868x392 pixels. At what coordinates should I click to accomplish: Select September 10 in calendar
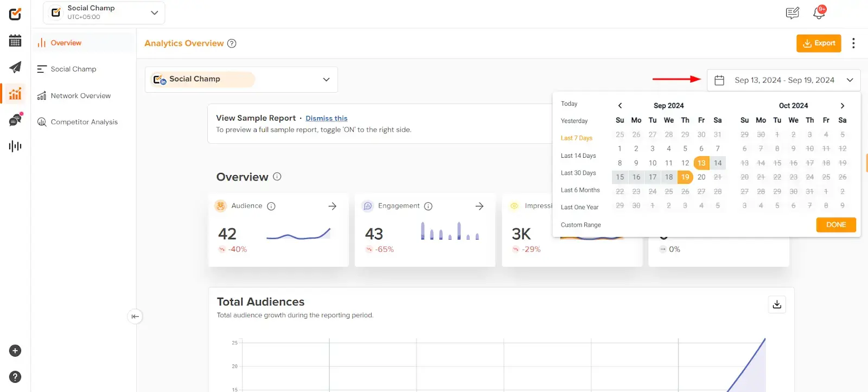click(653, 163)
